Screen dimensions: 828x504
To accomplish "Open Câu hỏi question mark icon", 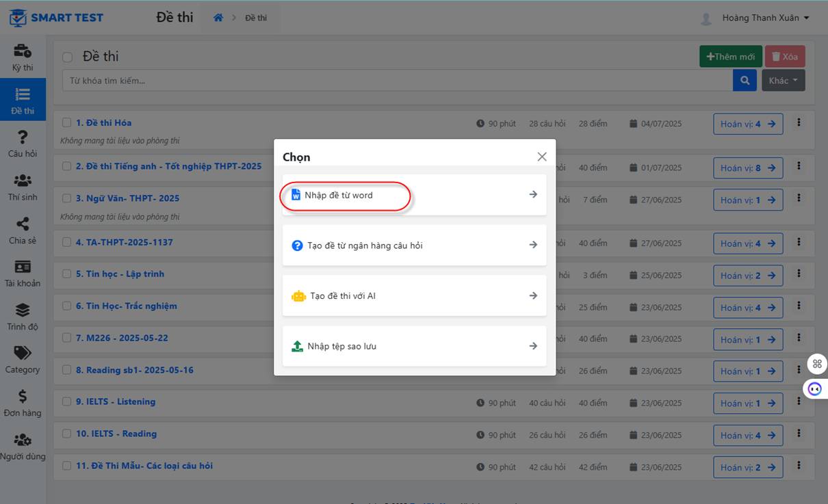I will [x=23, y=137].
